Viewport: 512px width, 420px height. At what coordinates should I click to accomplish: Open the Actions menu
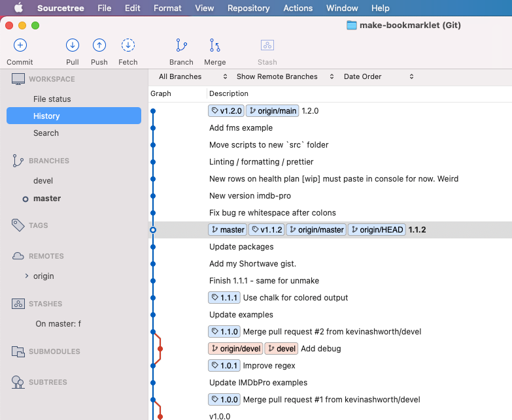coord(298,8)
